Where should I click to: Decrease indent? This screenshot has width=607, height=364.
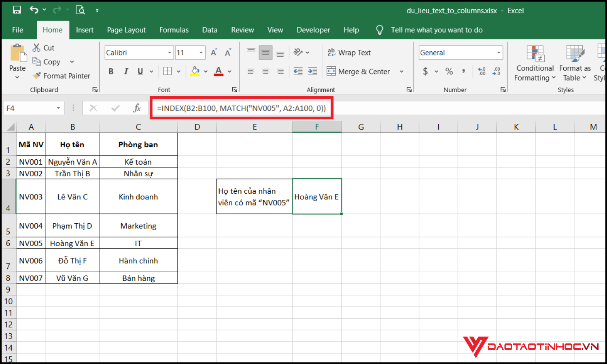pos(298,72)
